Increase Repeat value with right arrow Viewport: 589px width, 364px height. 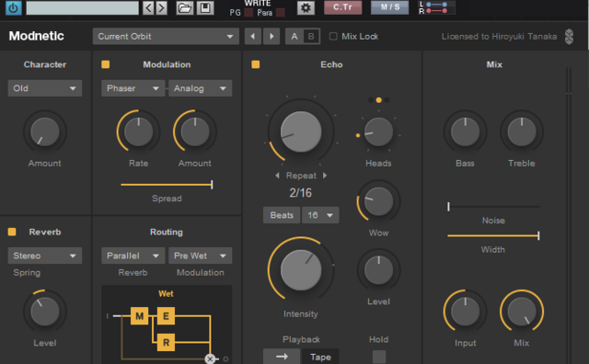click(x=325, y=176)
